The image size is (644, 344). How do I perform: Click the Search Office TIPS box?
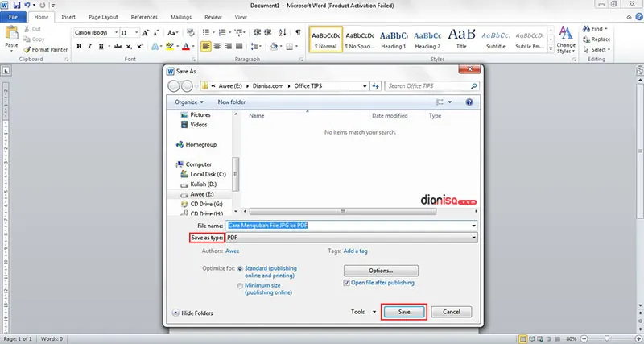coord(431,86)
